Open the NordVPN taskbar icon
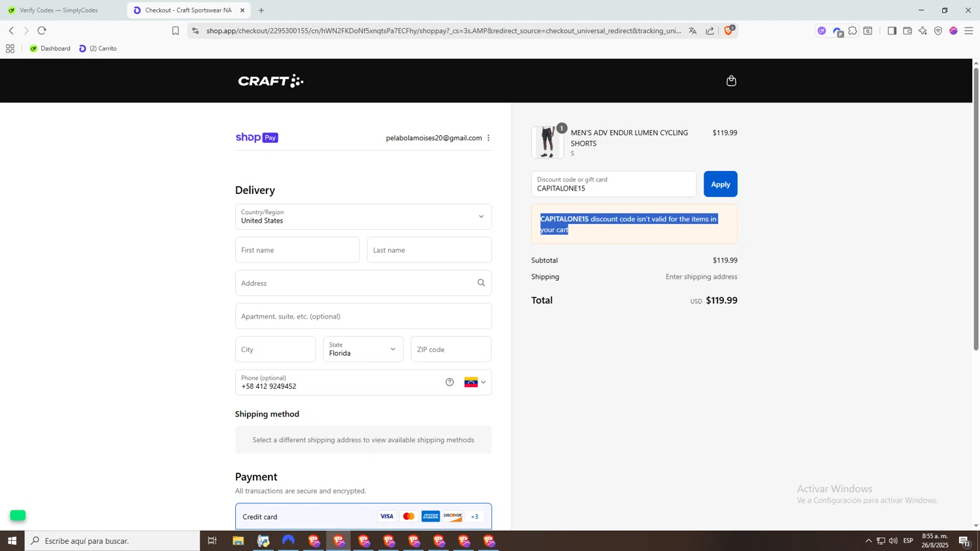This screenshot has height=551, width=980. 288,541
